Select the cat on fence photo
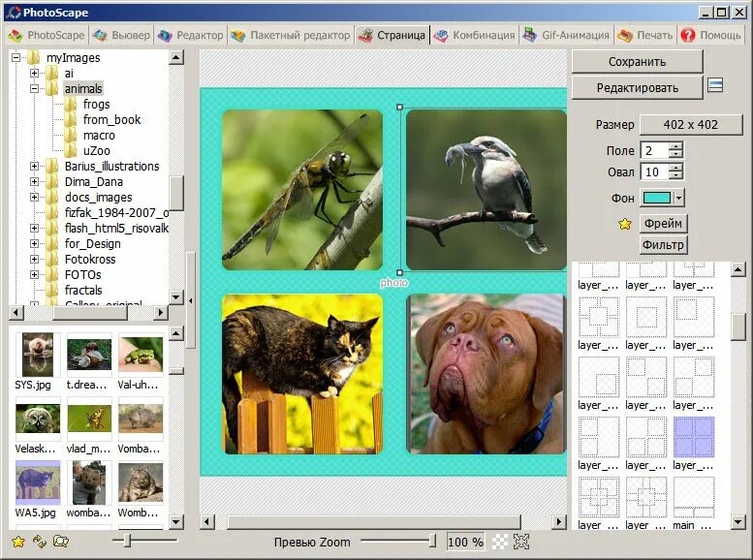This screenshot has width=753, height=560. point(302,374)
